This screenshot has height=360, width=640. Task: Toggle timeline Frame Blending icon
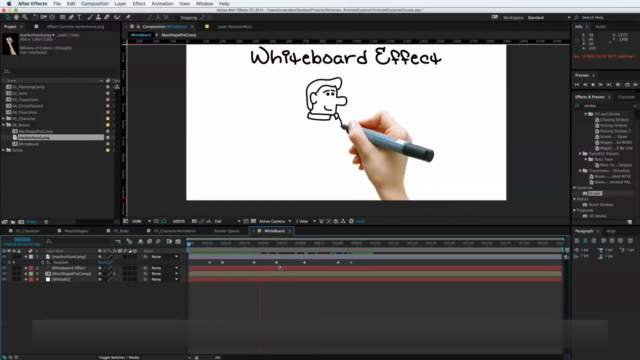point(149,242)
